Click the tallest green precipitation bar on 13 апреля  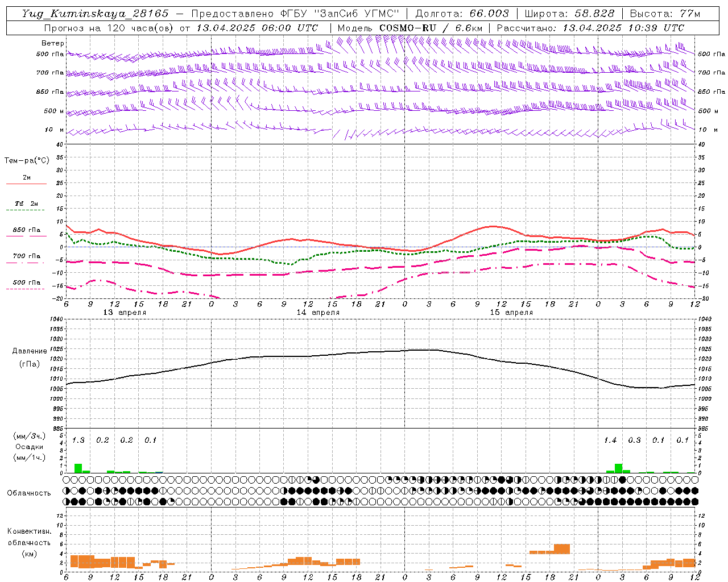point(78,468)
